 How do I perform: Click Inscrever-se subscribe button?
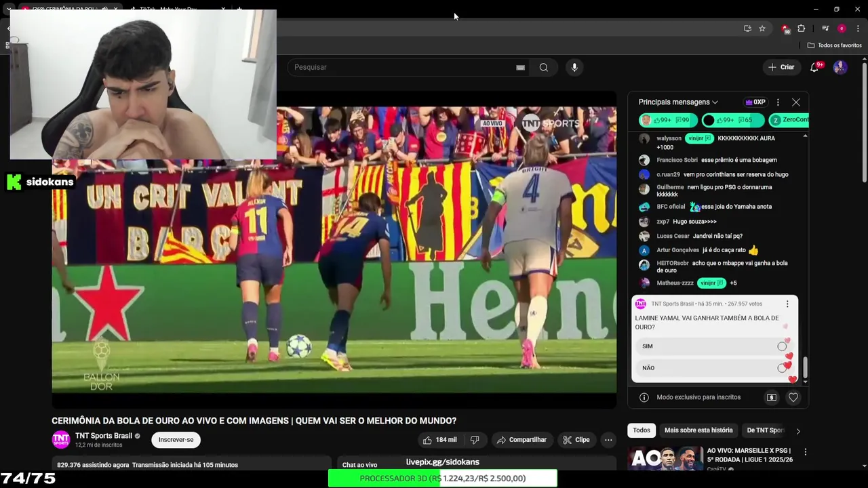pos(176,440)
